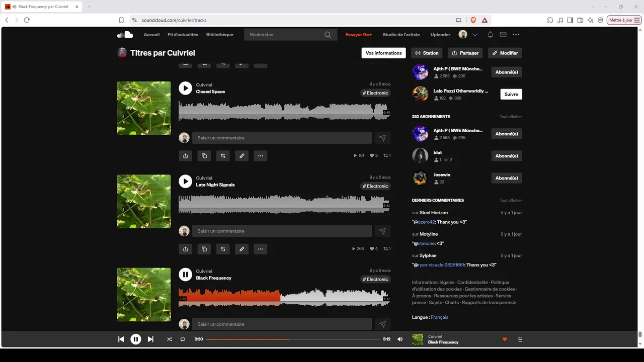The height and width of the screenshot is (362, 644).
Task: Click the Partager button
Action: 465,53
